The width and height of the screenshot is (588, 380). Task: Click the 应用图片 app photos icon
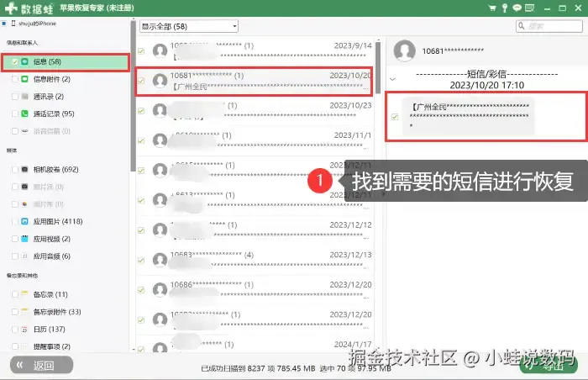point(24,222)
